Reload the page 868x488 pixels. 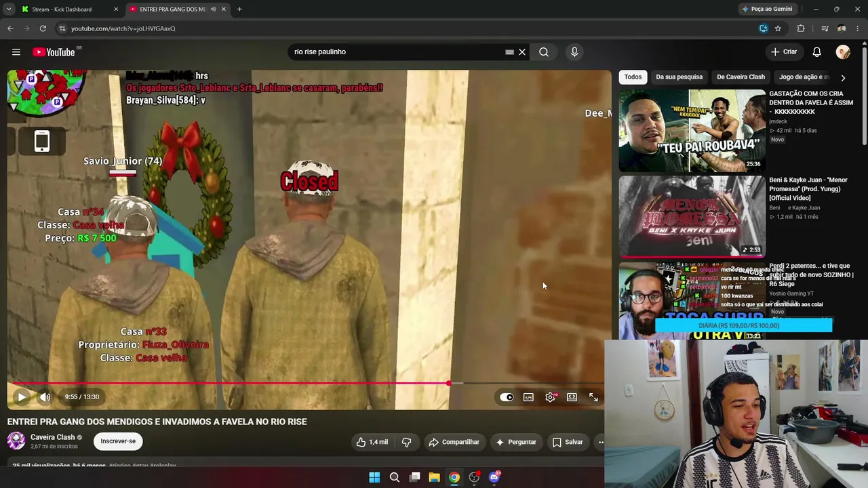pyautogui.click(x=43, y=28)
